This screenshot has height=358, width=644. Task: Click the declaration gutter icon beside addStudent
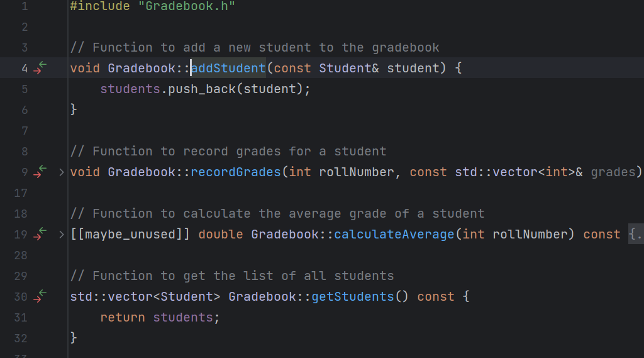(40, 67)
